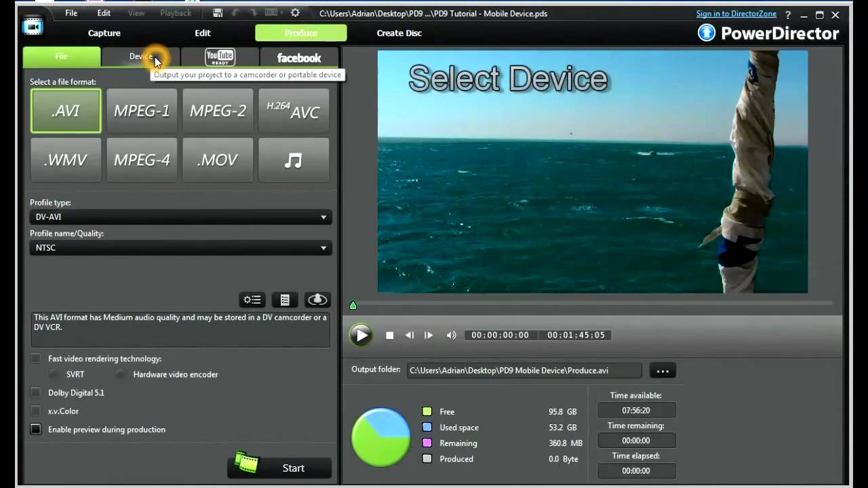
Task: Save the project with the floppy disk icon
Action: coord(218,13)
